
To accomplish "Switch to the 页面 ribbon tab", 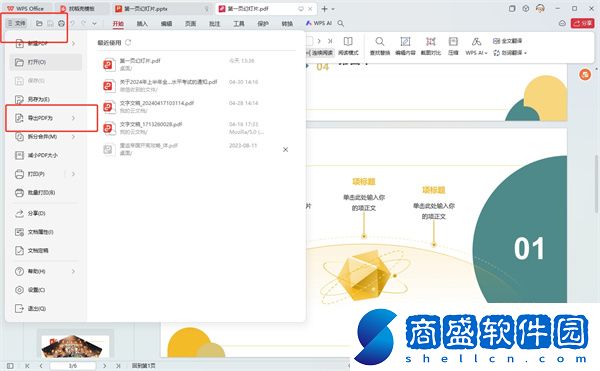I will (x=190, y=24).
